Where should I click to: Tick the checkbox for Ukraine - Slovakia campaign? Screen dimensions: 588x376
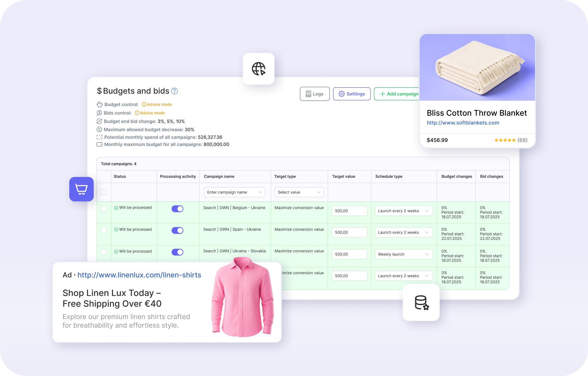pyautogui.click(x=104, y=252)
